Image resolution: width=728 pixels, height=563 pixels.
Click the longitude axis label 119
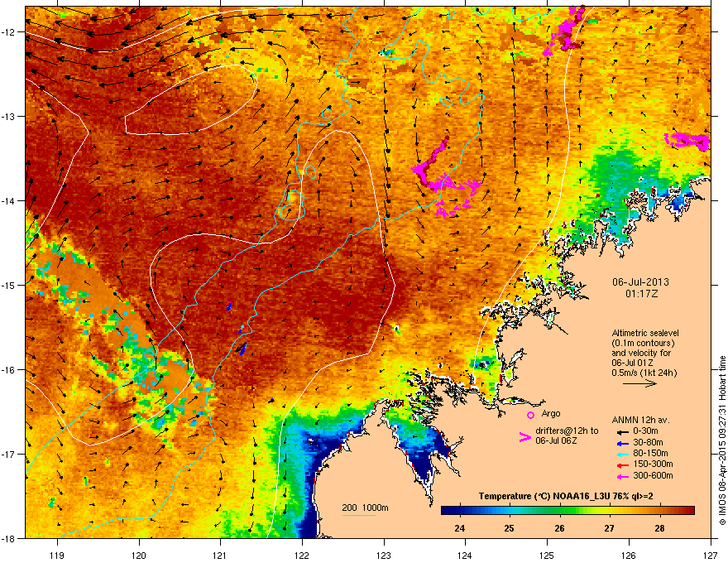tap(57, 556)
